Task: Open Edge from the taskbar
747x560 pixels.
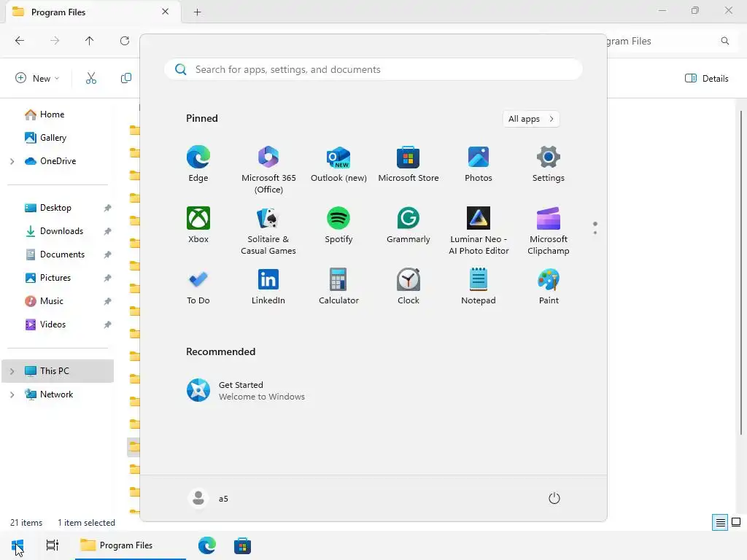Action: [x=206, y=545]
